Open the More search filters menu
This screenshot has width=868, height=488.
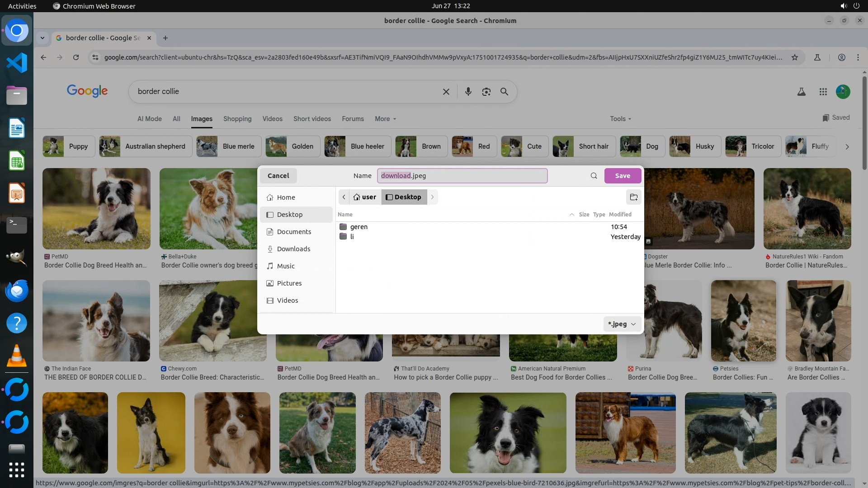[x=385, y=119]
